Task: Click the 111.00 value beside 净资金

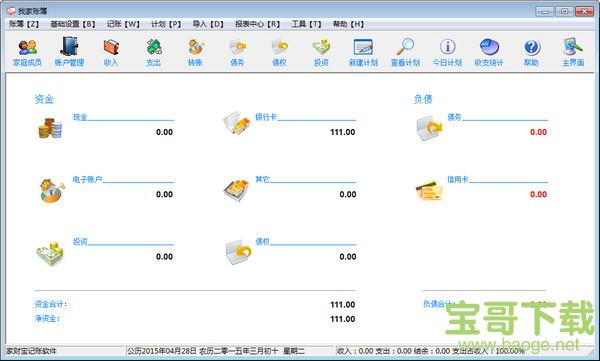Action: click(342, 319)
